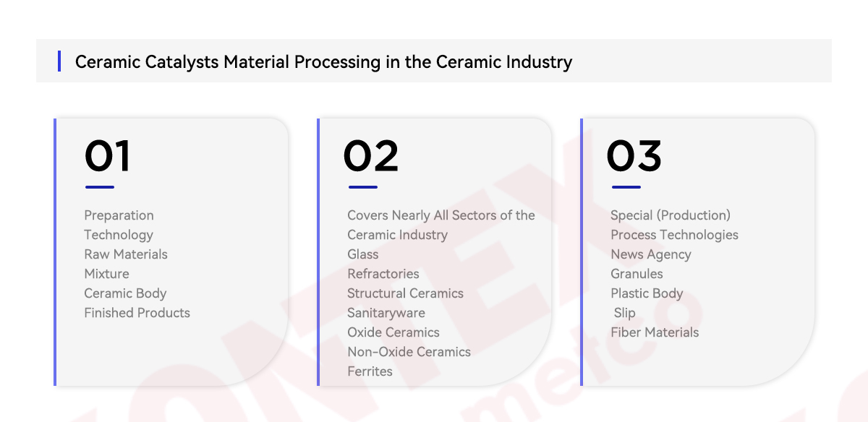
Task: Click the Non-Oxide Ceramics entry
Action: click(x=409, y=352)
